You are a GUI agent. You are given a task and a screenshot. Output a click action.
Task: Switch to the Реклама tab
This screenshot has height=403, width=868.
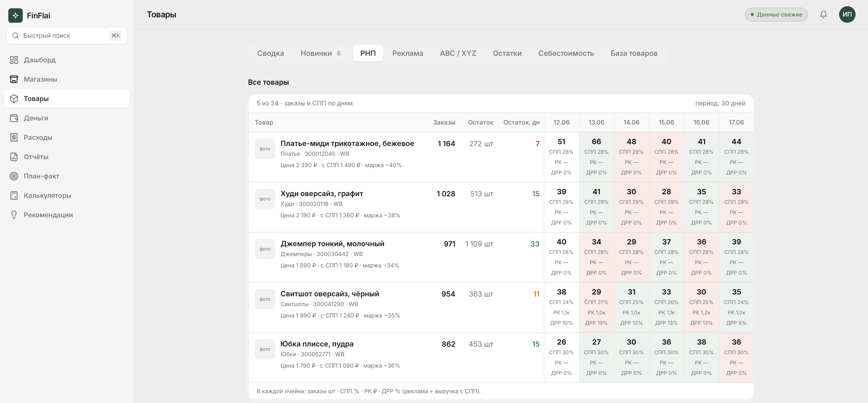[x=407, y=53]
